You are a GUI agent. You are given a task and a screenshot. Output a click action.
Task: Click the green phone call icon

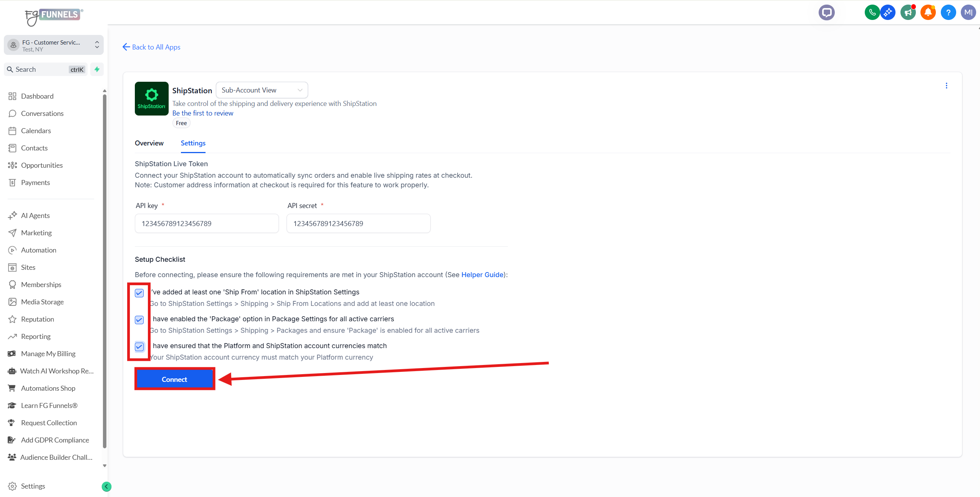point(872,13)
